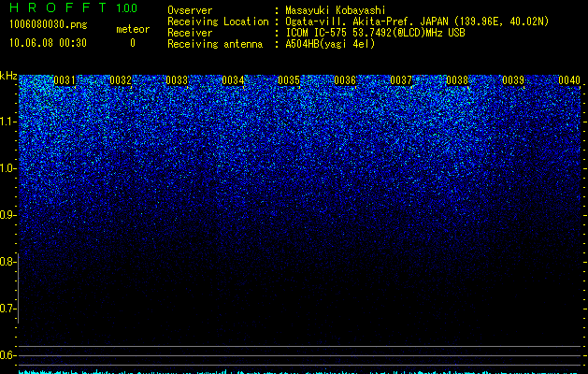Click the A504HB(yagi 4el) antenna text
This screenshot has height=374, width=588.
click(330, 44)
